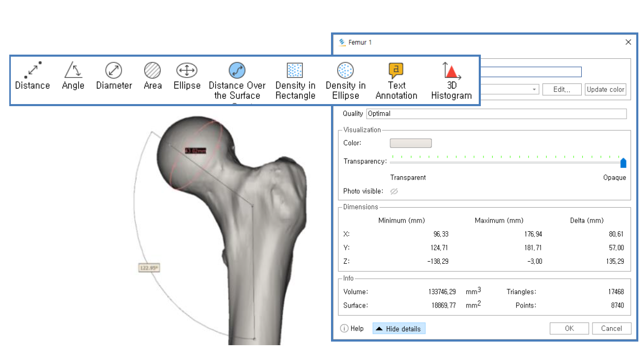Click the Edit... button
This screenshot has width=644, height=356.
(562, 90)
